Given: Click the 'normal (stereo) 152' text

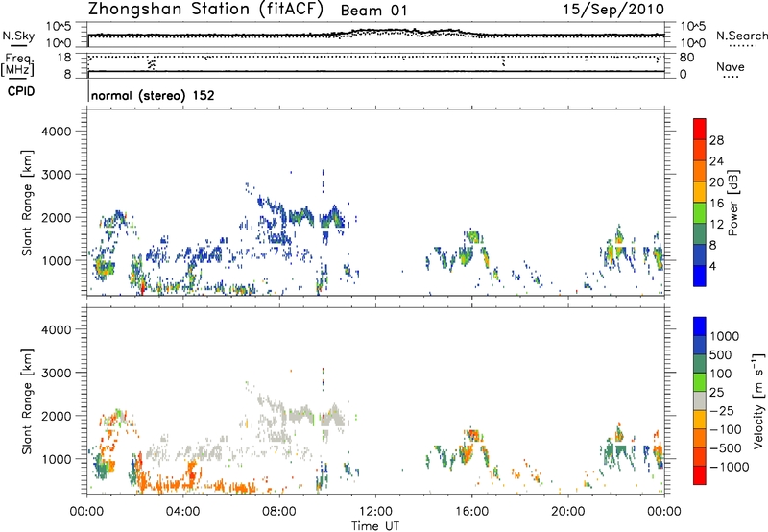Looking at the screenshot, I should pyautogui.click(x=153, y=95).
